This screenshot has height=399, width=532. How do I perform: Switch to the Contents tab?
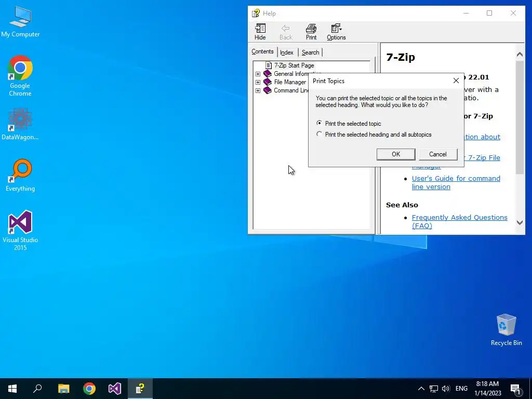[262, 51]
